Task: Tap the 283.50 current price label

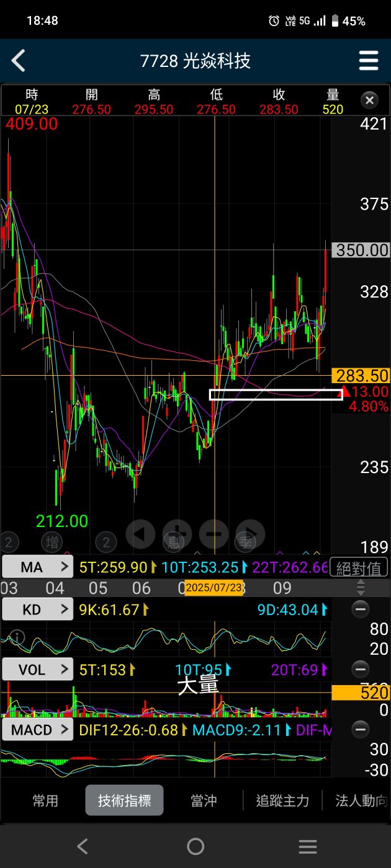Action: [361, 375]
